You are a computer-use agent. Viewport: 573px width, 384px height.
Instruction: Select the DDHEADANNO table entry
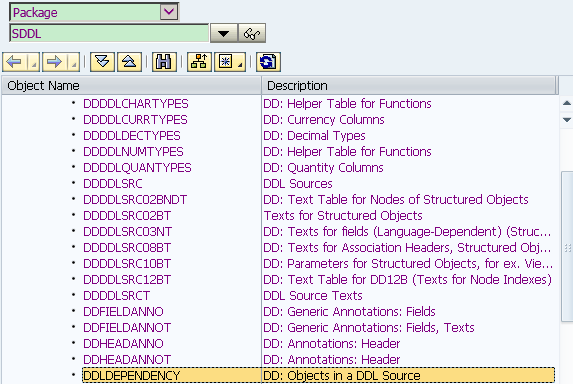click(123, 344)
